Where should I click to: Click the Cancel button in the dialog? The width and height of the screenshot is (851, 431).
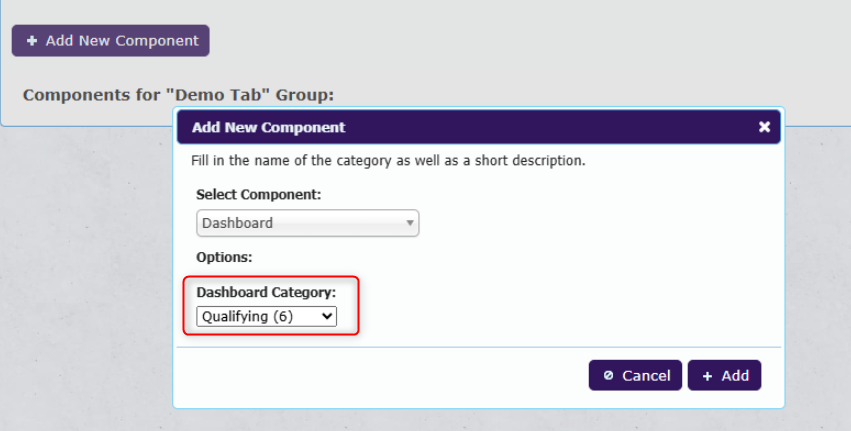click(635, 375)
